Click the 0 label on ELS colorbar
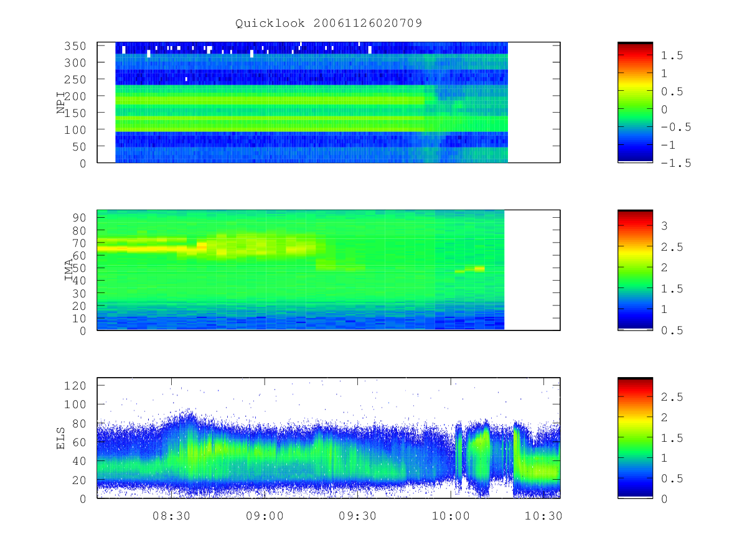The height and width of the screenshot is (560, 747). (664, 498)
